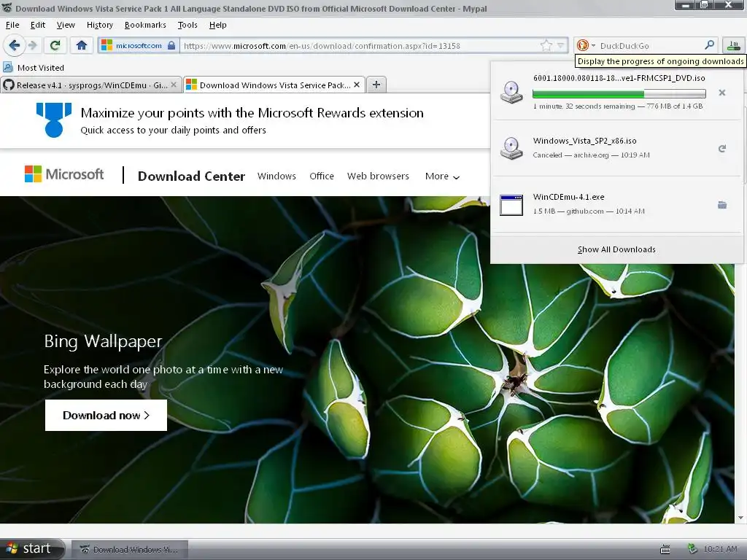747x560 pixels.
Task: Click the Download now button
Action: point(106,415)
